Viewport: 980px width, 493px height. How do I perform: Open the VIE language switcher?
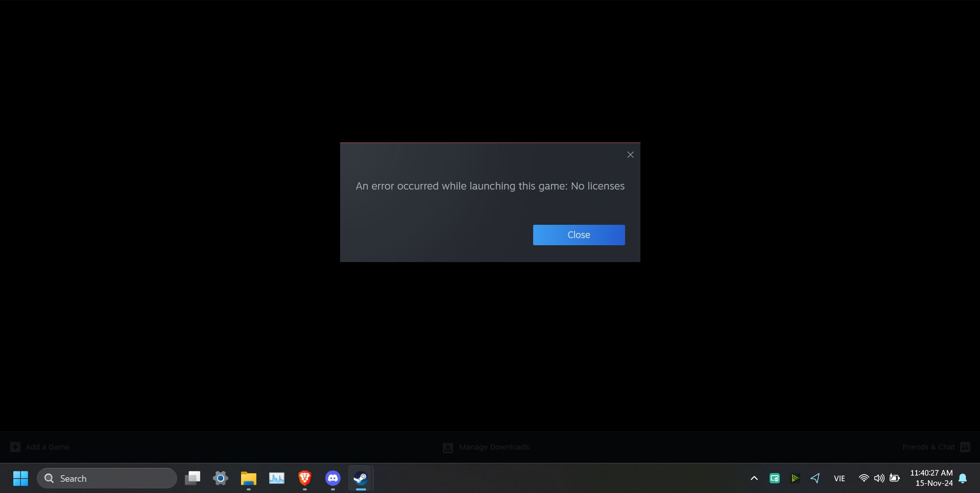(x=839, y=478)
